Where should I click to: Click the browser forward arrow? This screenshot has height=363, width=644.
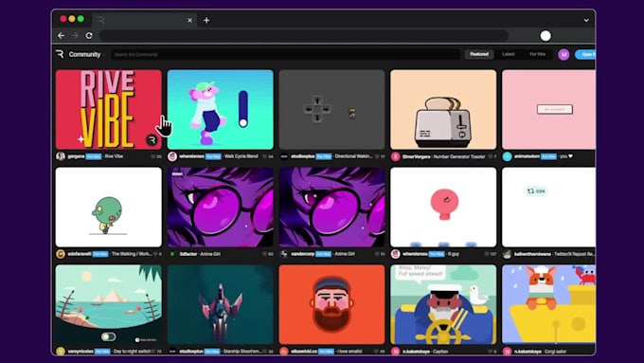coord(75,36)
